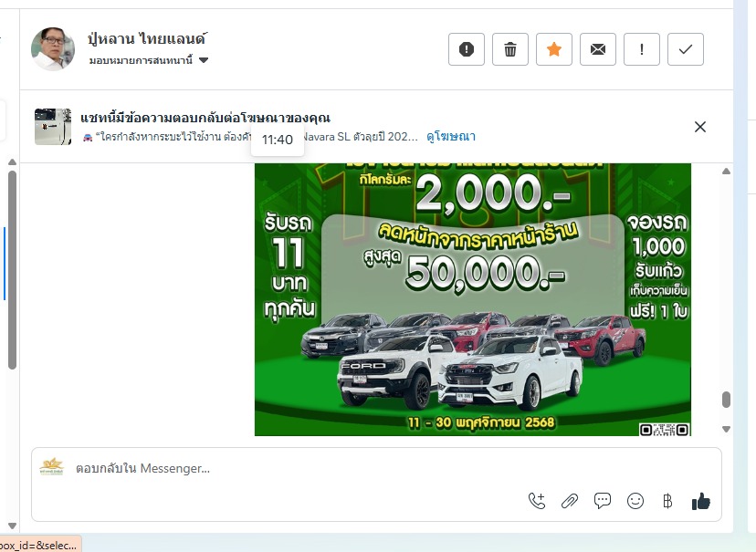The width and height of the screenshot is (756, 552).
Task: Send a thumbs-up like
Action: point(700,501)
